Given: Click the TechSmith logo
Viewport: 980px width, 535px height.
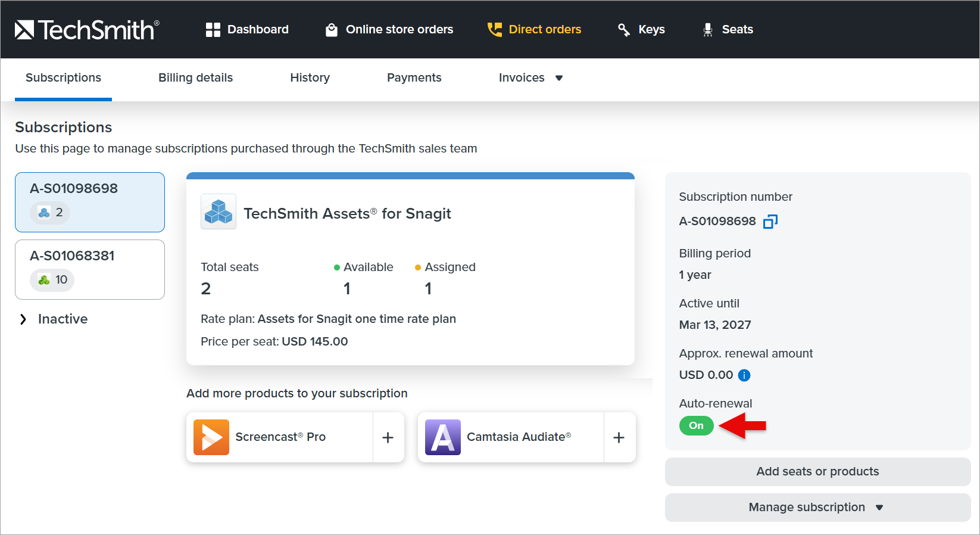Looking at the screenshot, I should [x=87, y=30].
